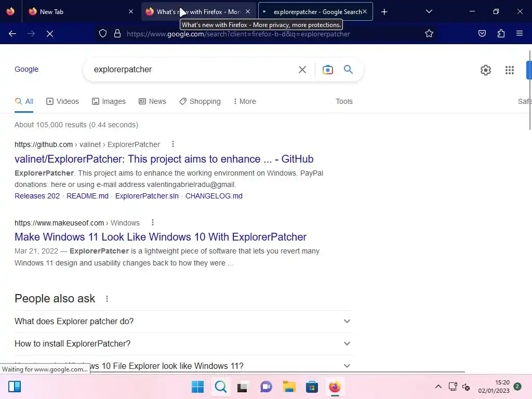This screenshot has width=532, height=399.
Task: Open Windows Start menu
Action: [x=197, y=387]
